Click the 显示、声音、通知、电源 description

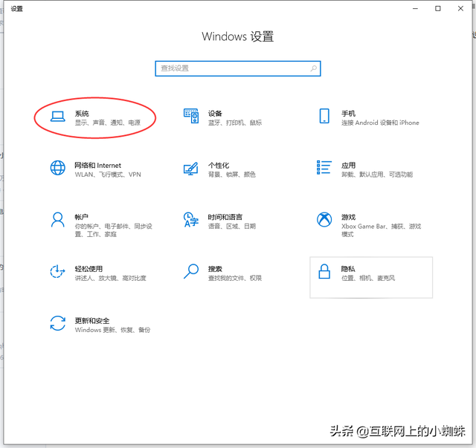(x=108, y=123)
